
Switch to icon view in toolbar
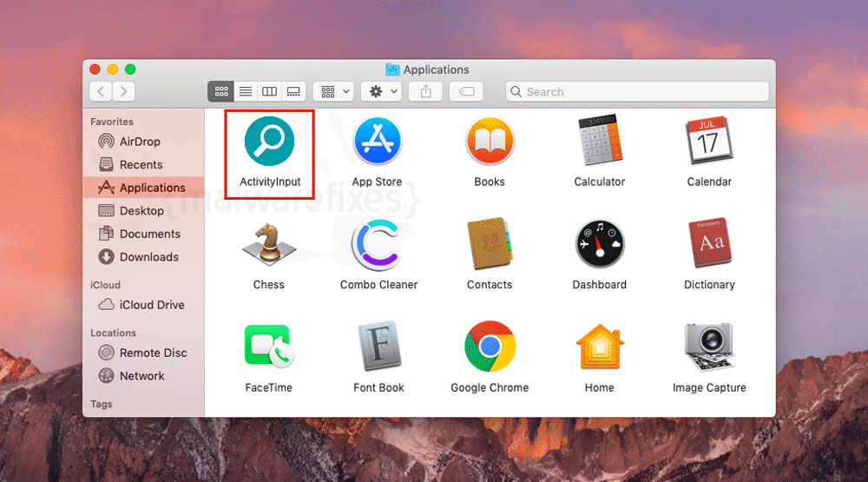click(x=220, y=91)
